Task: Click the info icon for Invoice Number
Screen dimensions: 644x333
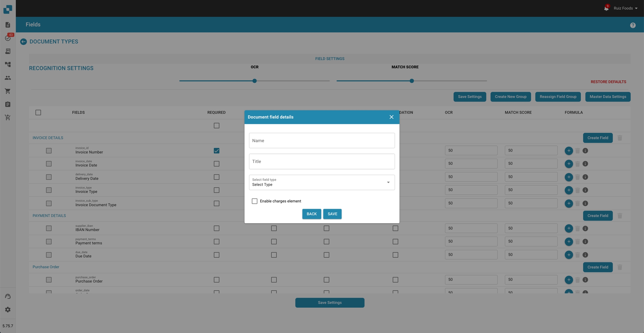Action: coord(585,151)
